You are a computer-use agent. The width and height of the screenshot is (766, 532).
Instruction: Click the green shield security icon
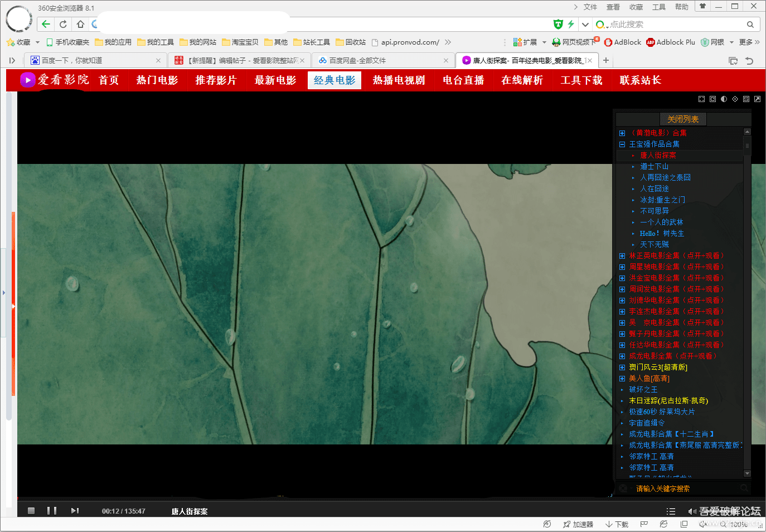[557, 24]
